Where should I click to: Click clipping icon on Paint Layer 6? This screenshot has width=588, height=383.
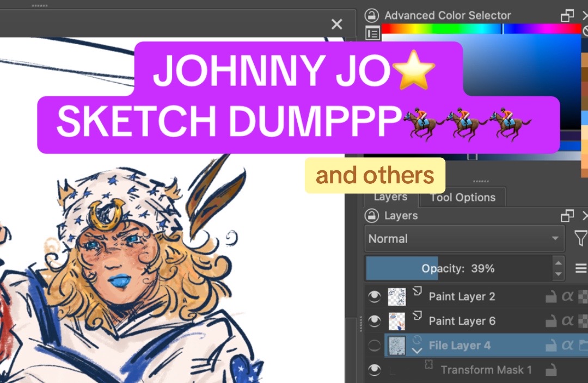pos(417,316)
